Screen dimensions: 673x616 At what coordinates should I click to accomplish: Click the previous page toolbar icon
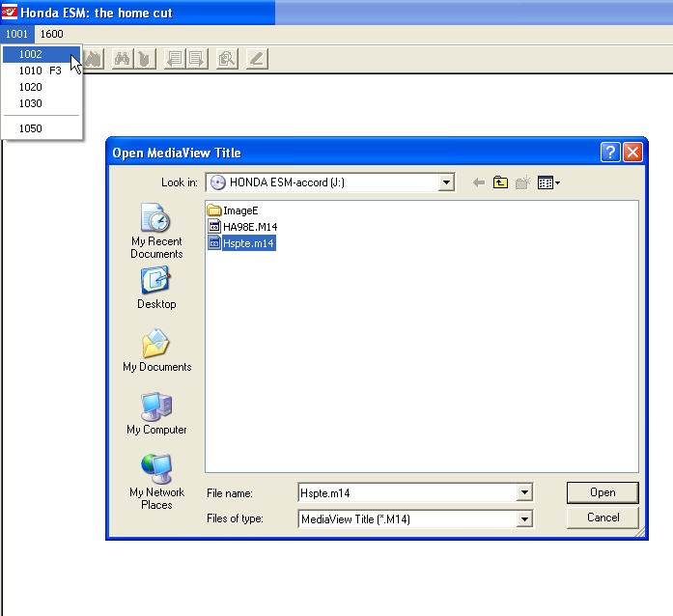point(175,59)
